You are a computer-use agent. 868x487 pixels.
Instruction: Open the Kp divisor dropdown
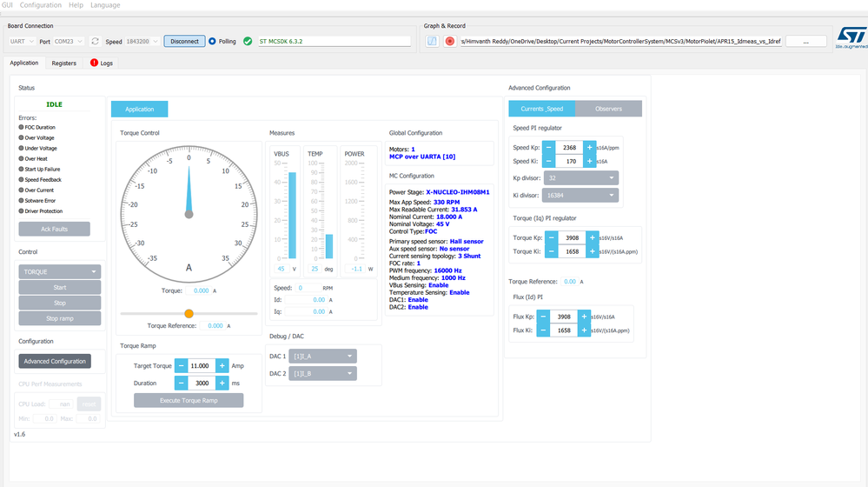(580, 178)
